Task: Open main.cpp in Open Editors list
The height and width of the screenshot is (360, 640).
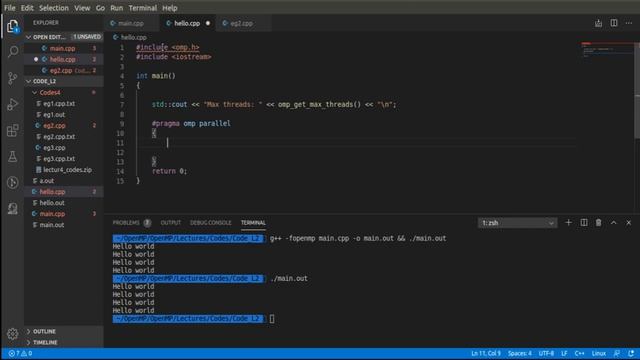Action: click(63, 48)
